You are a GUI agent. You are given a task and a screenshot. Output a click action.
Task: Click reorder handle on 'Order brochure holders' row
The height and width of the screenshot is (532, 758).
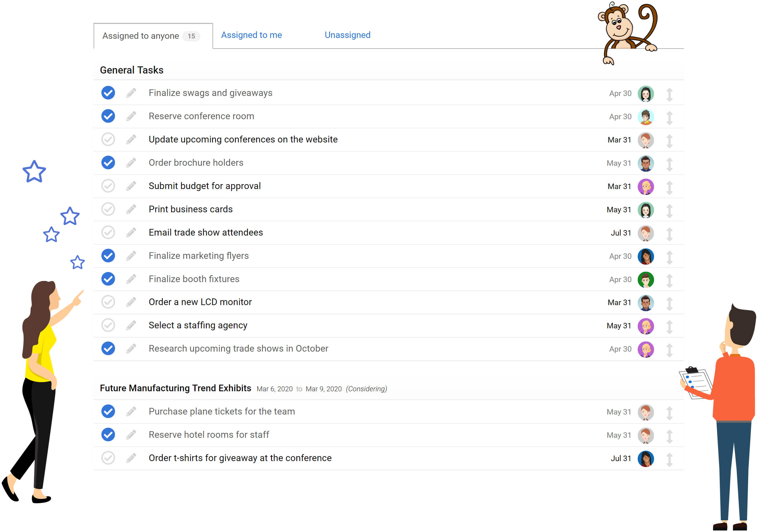tap(669, 164)
